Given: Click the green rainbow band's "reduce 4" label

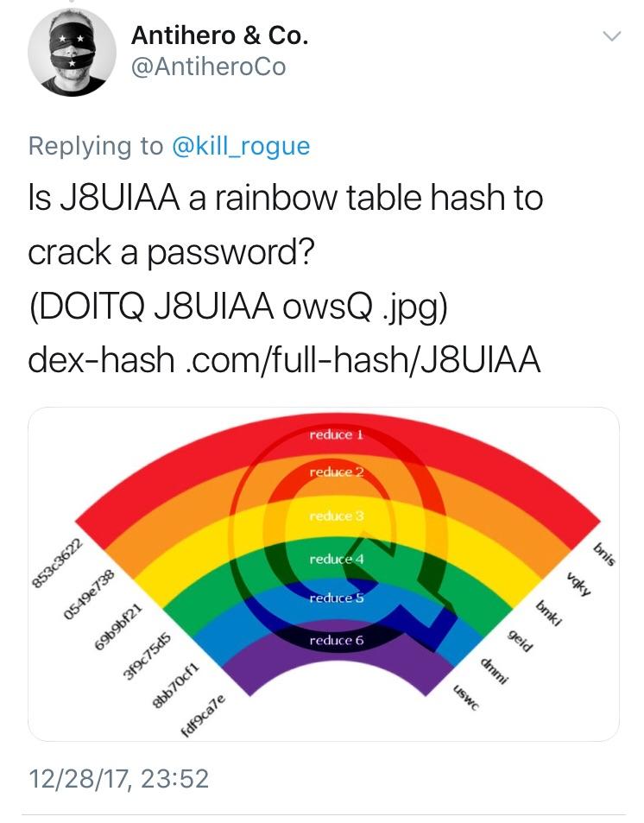Looking at the screenshot, I should coord(337,559).
